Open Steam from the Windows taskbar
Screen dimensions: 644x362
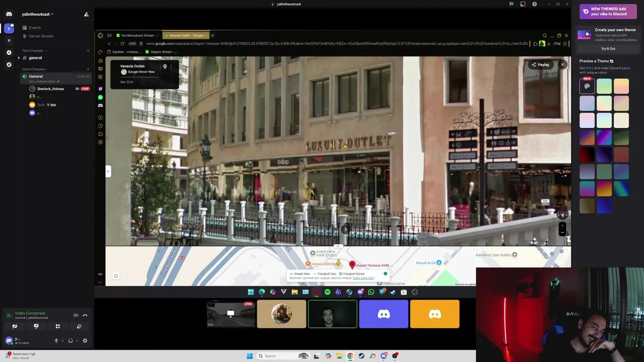pos(361,356)
